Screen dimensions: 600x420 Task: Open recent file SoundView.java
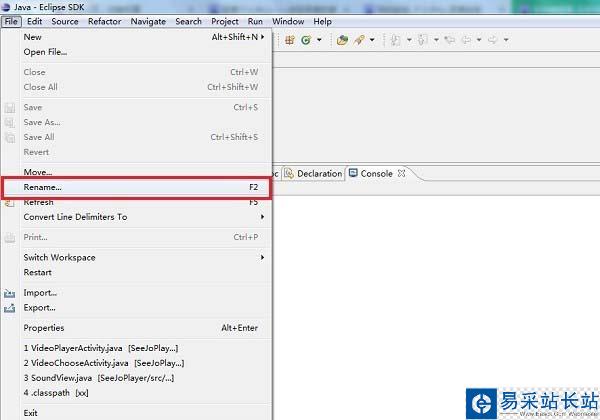pyautogui.click(x=136, y=378)
